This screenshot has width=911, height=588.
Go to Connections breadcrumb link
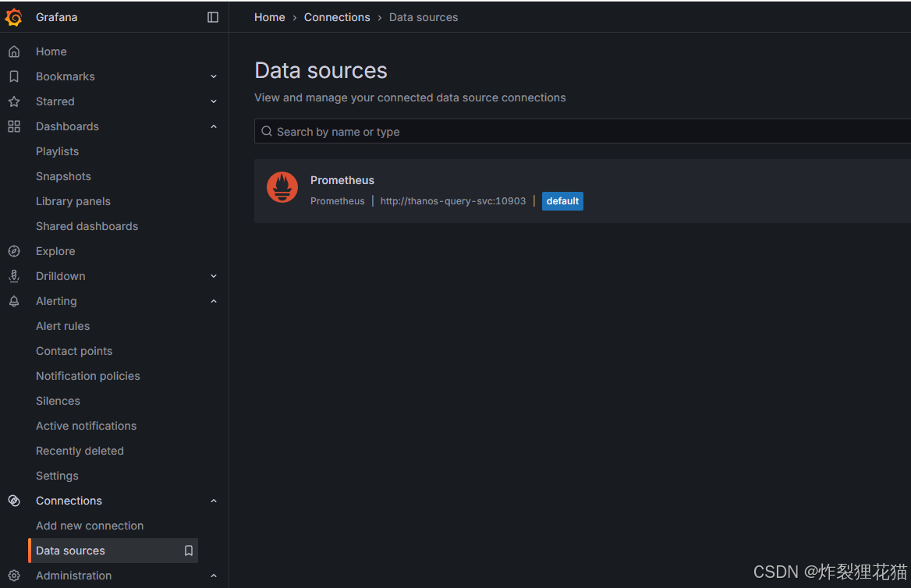337,17
